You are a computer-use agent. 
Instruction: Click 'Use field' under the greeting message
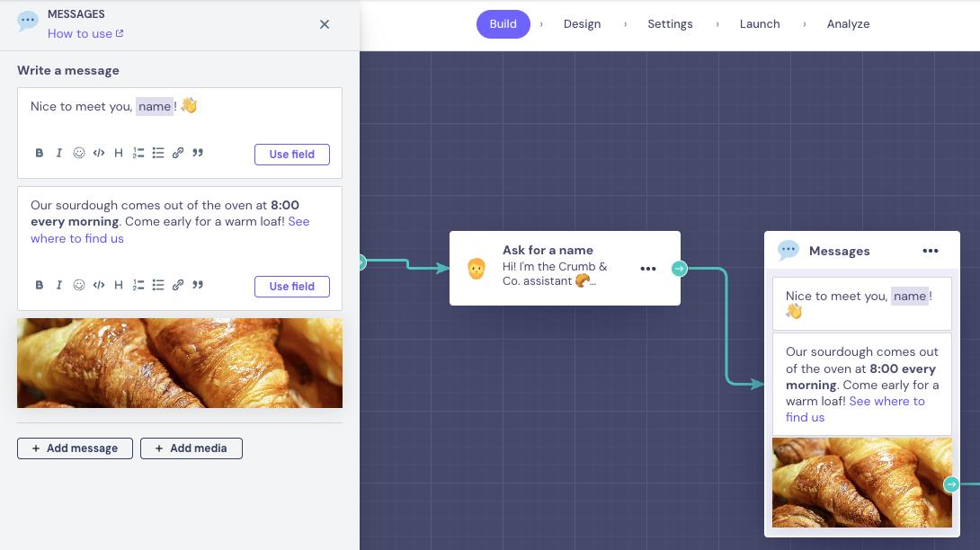pos(292,155)
